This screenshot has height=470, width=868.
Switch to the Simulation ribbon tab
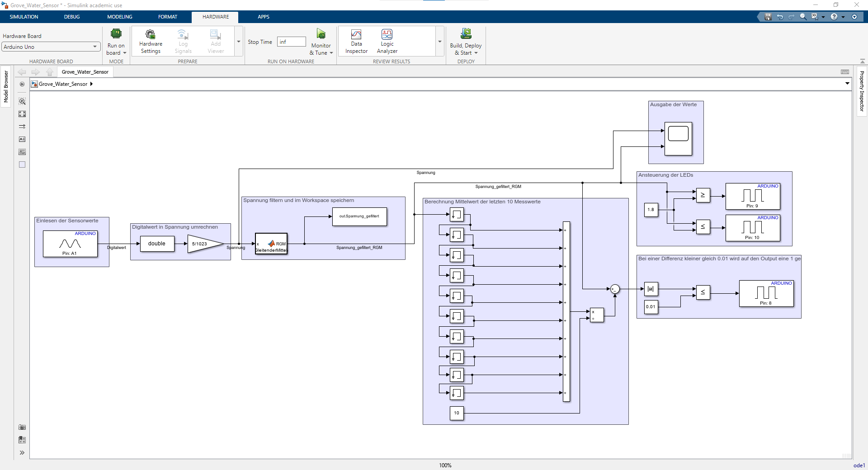click(x=24, y=17)
